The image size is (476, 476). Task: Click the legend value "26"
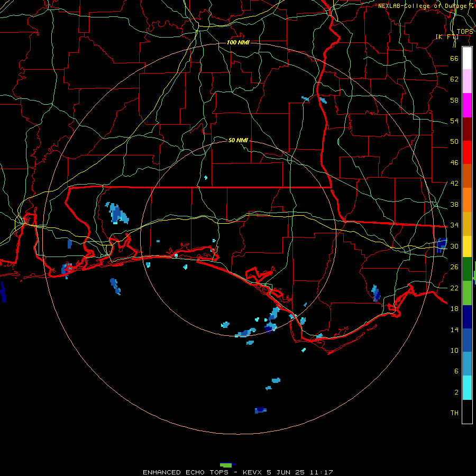click(x=454, y=267)
